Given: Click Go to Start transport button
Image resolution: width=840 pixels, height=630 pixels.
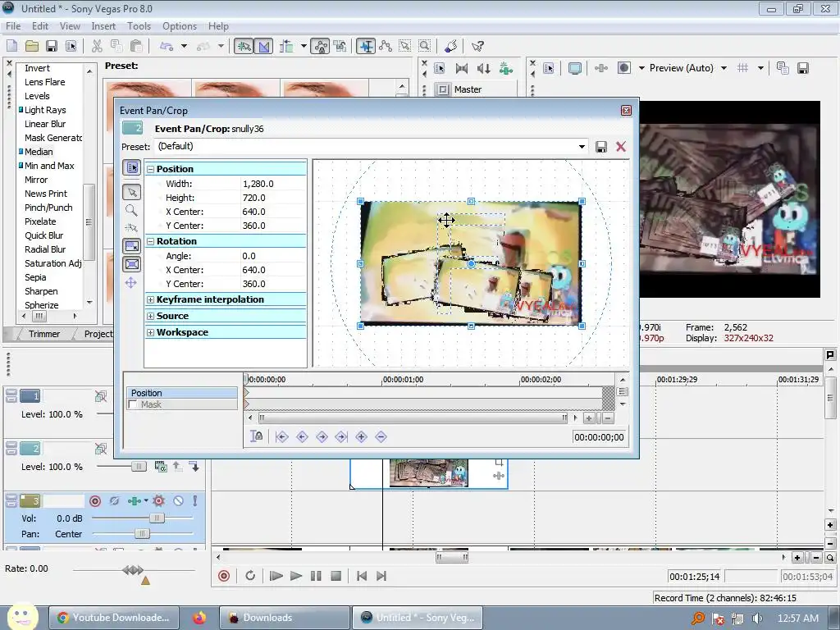Looking at the screenshot, I should pyautogui.click(x=362, y=576).
